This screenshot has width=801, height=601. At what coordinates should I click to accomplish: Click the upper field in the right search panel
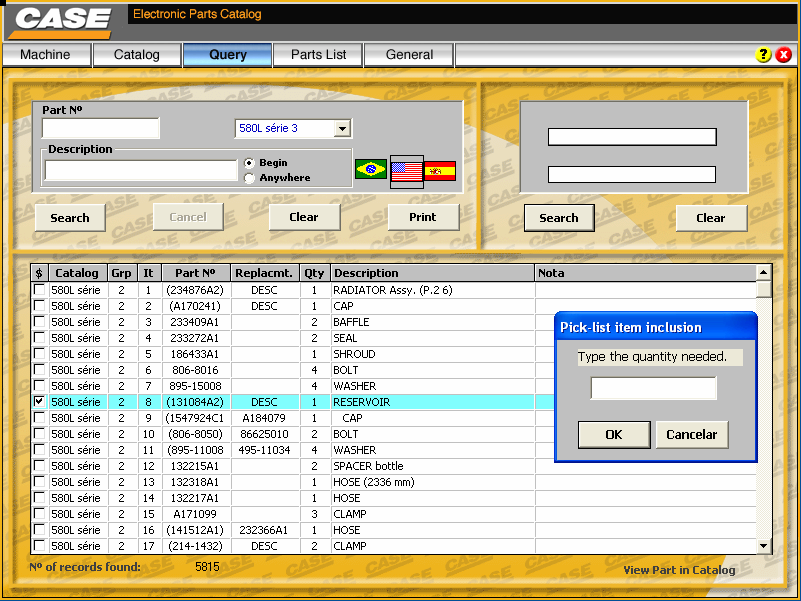(x=632, y=137)
